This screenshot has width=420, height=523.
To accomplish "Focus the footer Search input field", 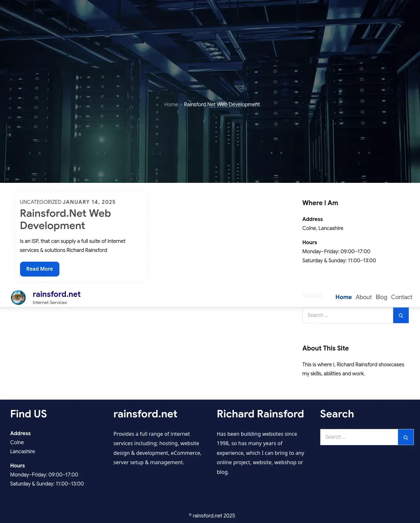I will 359,437.
